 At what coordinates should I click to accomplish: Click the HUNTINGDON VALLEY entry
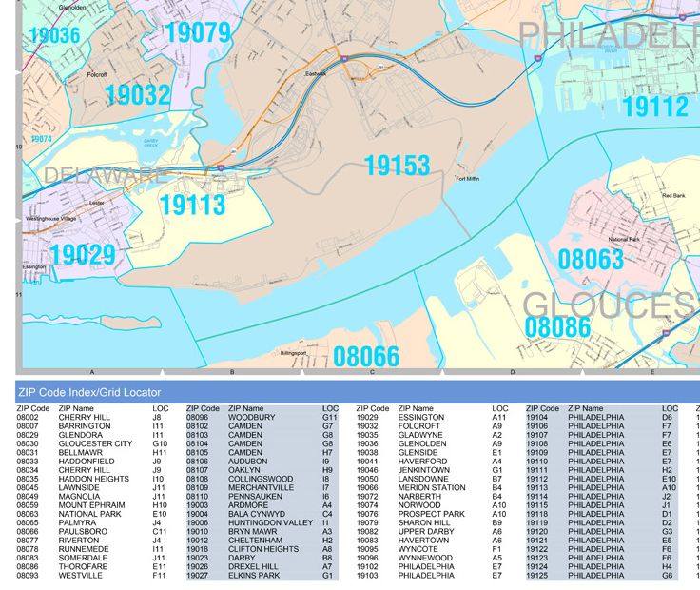click(x=269, y=522)
